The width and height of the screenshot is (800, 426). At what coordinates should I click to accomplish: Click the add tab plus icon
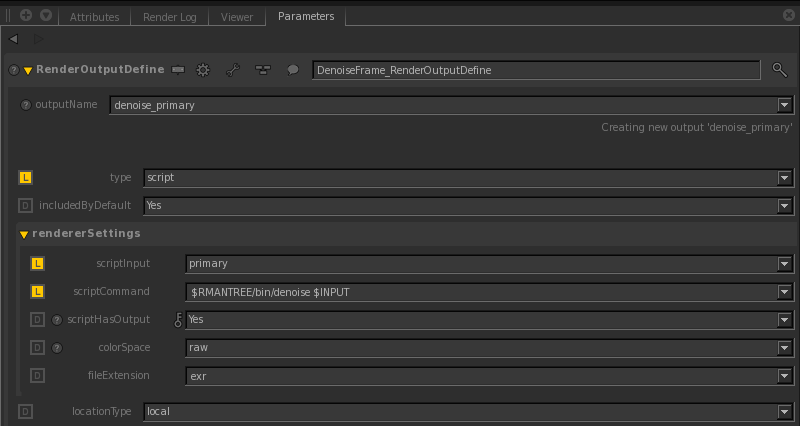click(25, 16)
